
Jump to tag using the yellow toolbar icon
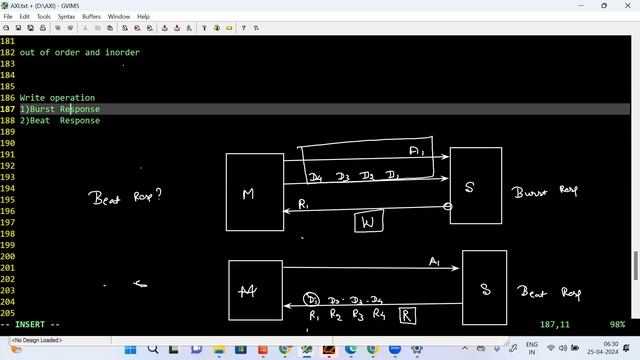point(229,28)
